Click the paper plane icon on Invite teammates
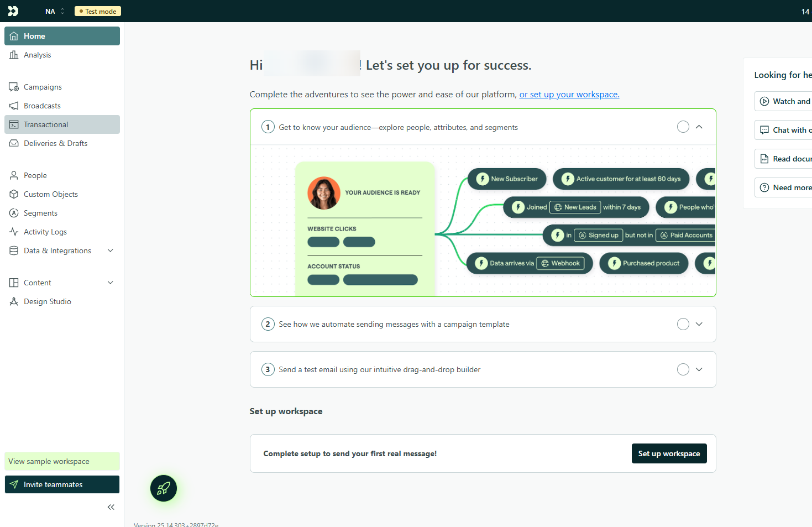Viewport: 812px width, 527px height. 14,484
